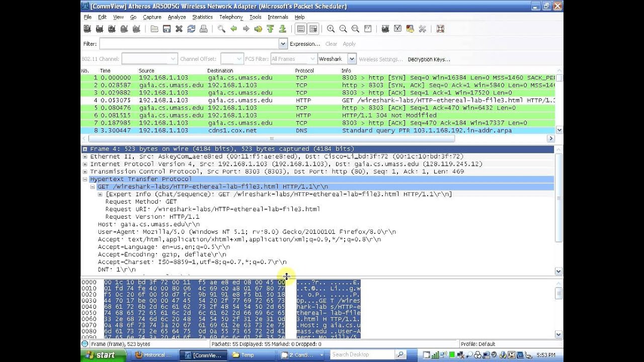This screenshot has width=644, height=362.
Task: Stop the running capture toolbar icon
Action: point(124,29)
